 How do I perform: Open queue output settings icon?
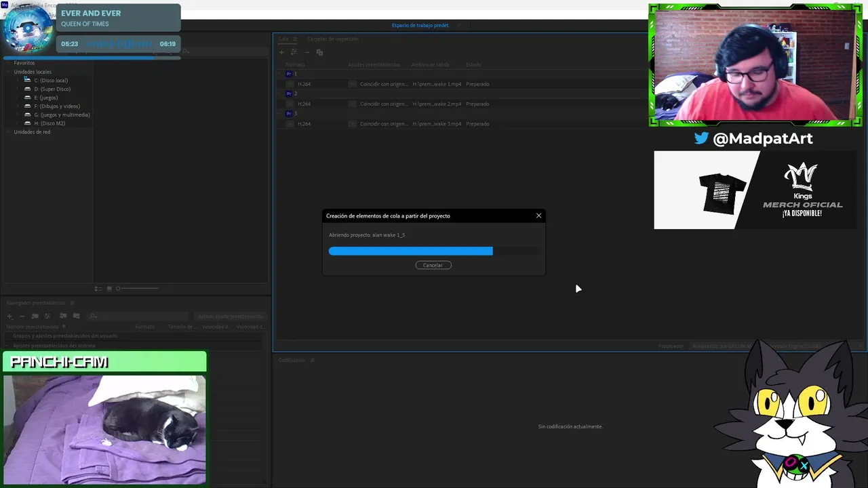pyautogui.click(x=294, y=52)
